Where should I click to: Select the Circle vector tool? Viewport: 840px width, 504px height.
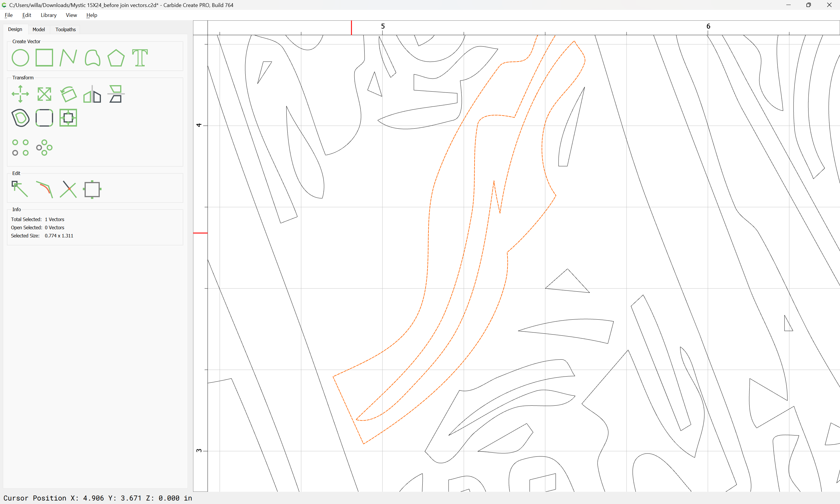click(x=20, y=58)
